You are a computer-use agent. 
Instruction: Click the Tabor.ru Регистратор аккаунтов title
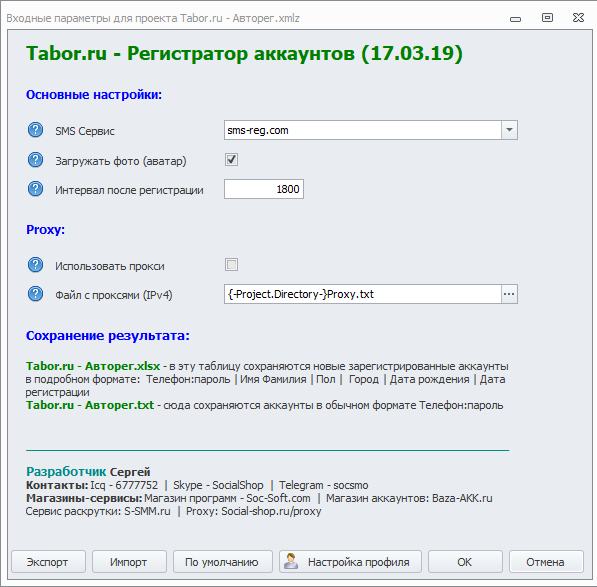click(x=244, y=53)
